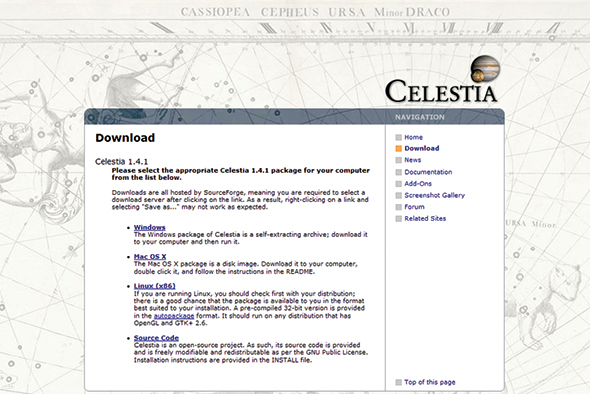The width and height of the screenshot is (590, 394).
Task: Click the square bullet beside Screenshot Gallery
Action: (x=398, y=196)
